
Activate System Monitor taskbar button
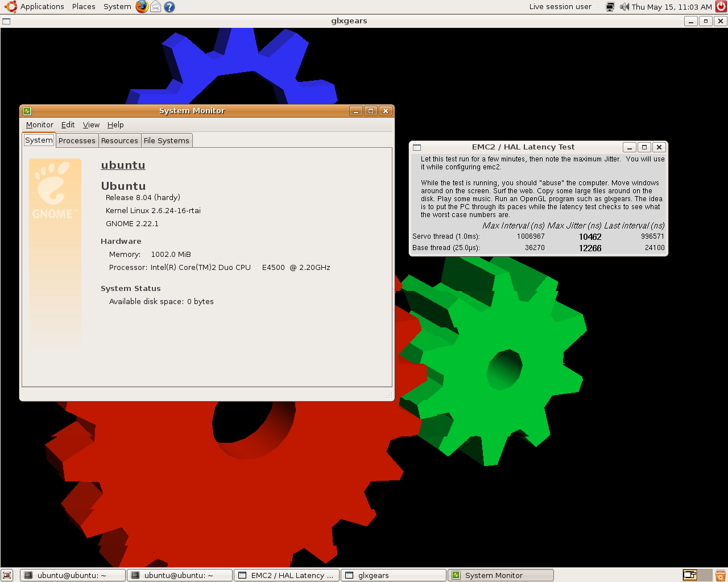(500, 575)
